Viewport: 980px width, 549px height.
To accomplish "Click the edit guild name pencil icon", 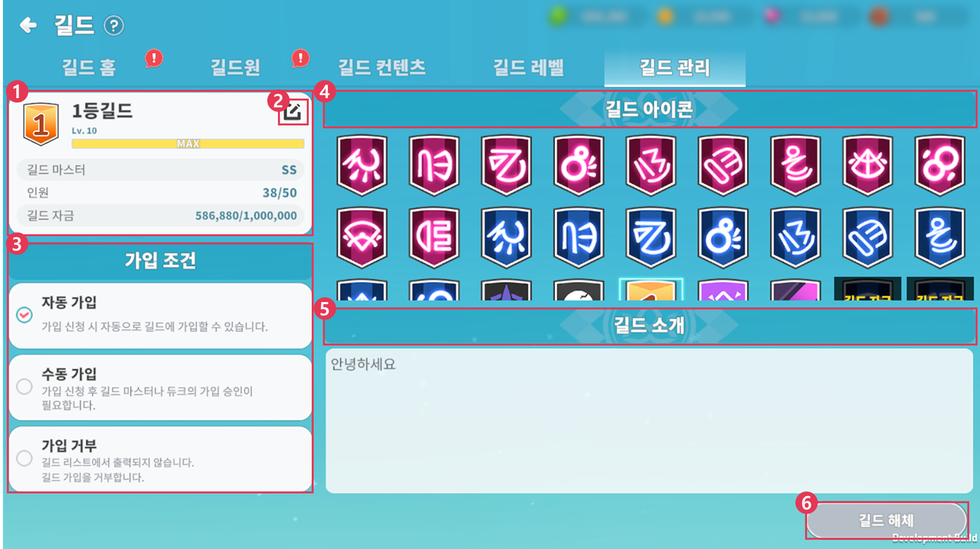I will 293,112.
